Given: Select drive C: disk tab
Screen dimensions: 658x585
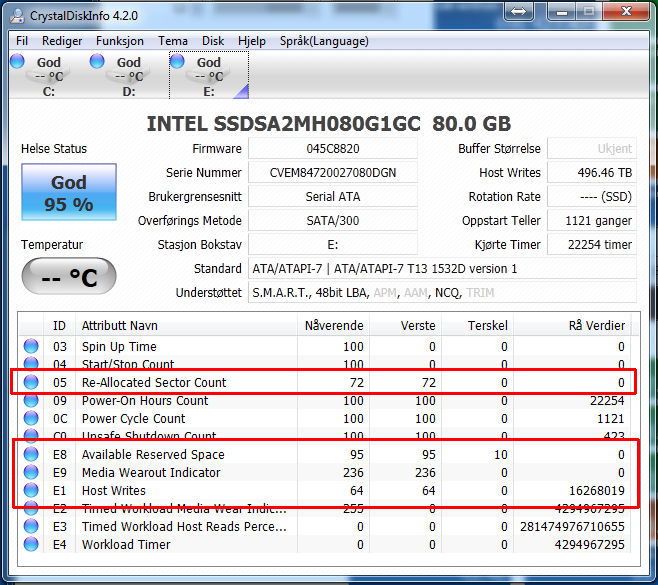Looking at the screenshot, I should (x=48, y=75).
